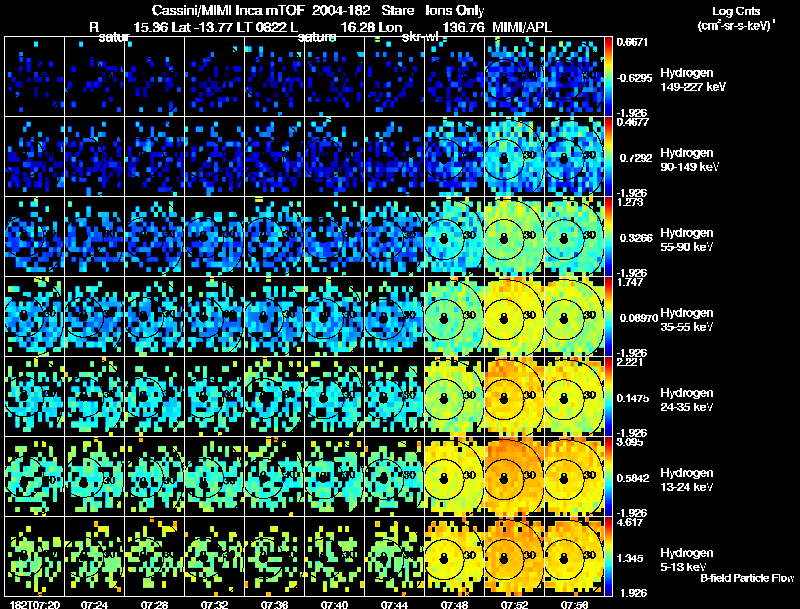The image size is (800, 609).
Task: Click the 07:48 time label
Action: pos(454,604)
